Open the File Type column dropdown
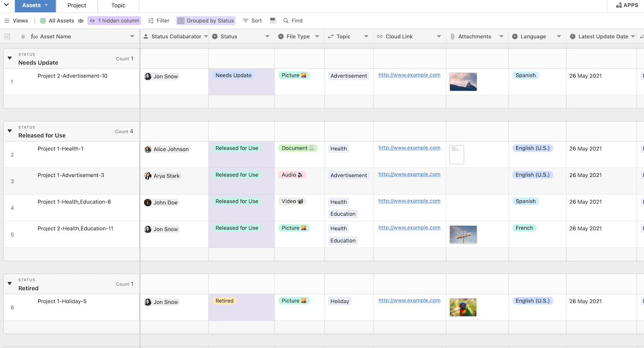This screenshot has height=348, width=644. click(x=317, y=37)
